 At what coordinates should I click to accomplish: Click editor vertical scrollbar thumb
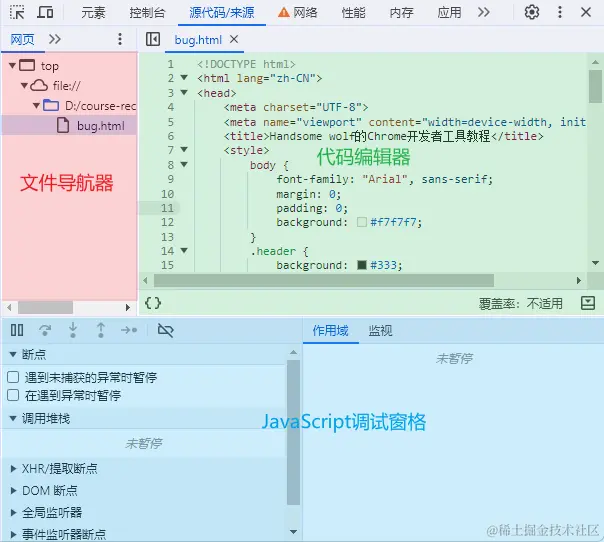pos(595,87)
